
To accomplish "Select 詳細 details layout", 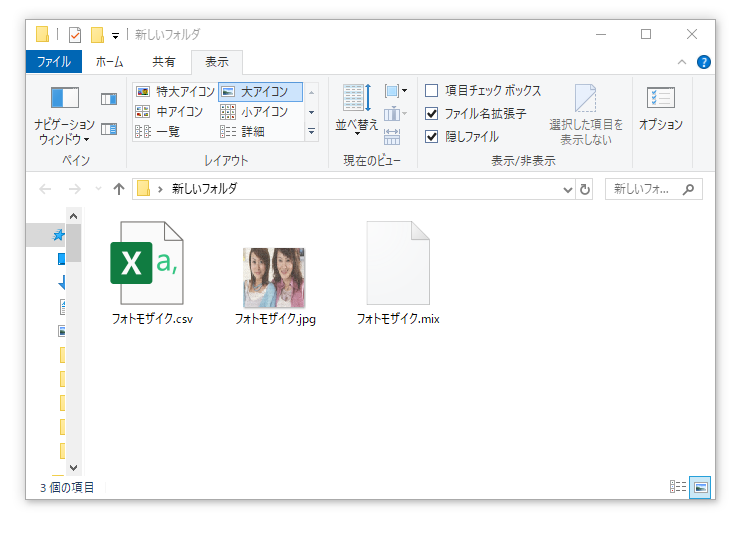I will point(243,132).
